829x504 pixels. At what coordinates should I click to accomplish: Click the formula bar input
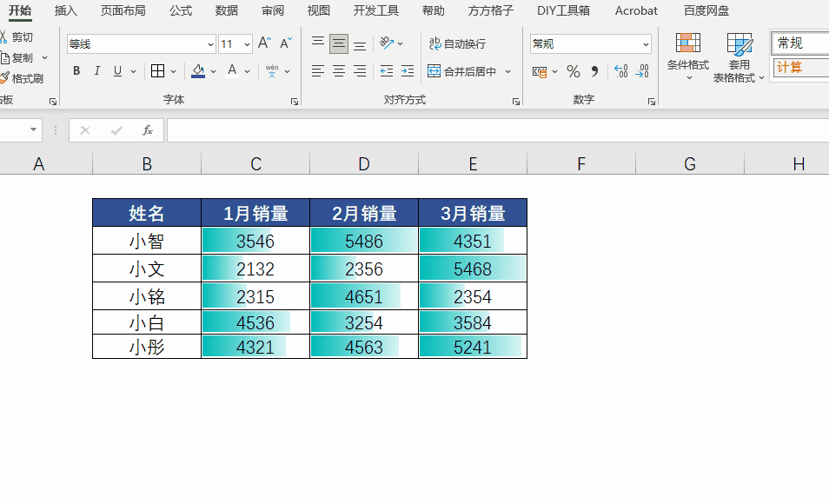[498, 130]
